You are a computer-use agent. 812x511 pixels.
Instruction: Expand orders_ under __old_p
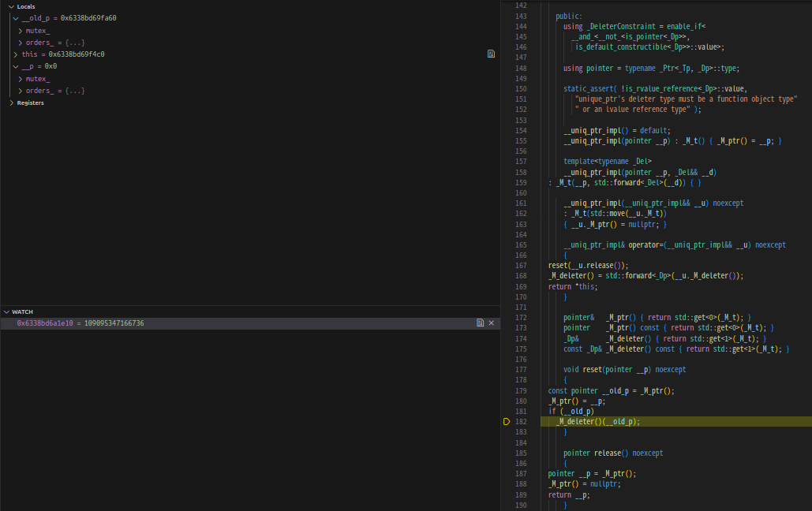pos(21,43)
